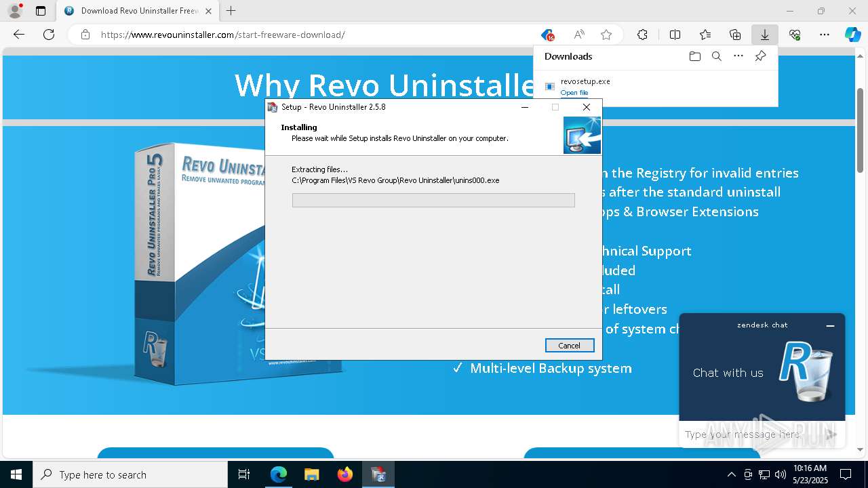This screenshot has height=488, width=868.
Task: Click the browser Downloads toolbar button
Action: pyautogui.click(x=764, y=35)
